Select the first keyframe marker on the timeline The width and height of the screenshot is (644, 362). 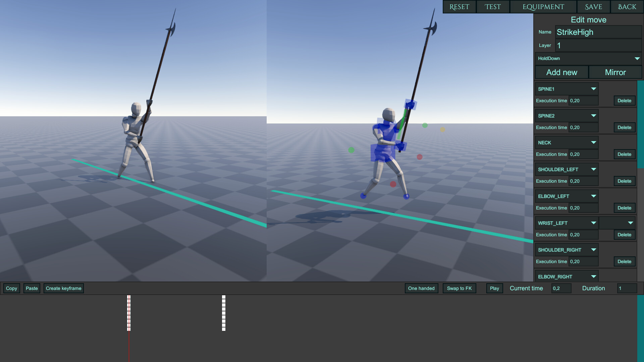pyautogui.click(x=128, y=312)
